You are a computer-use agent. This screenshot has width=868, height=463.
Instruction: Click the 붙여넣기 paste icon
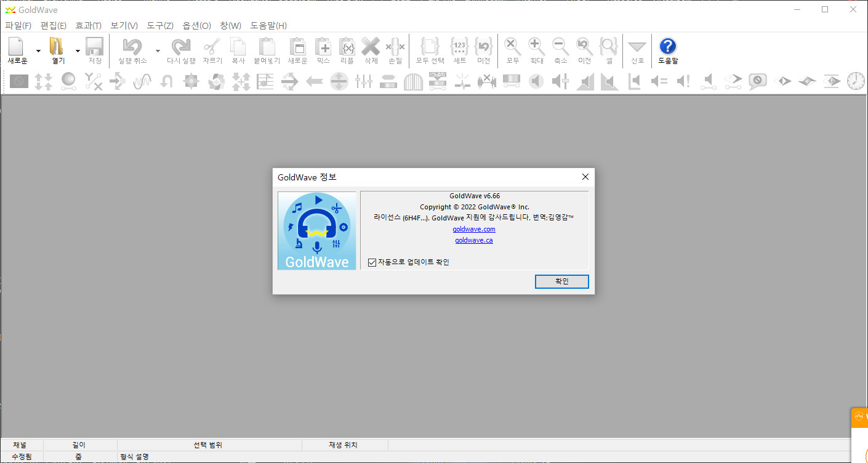[x=267, y=46]
